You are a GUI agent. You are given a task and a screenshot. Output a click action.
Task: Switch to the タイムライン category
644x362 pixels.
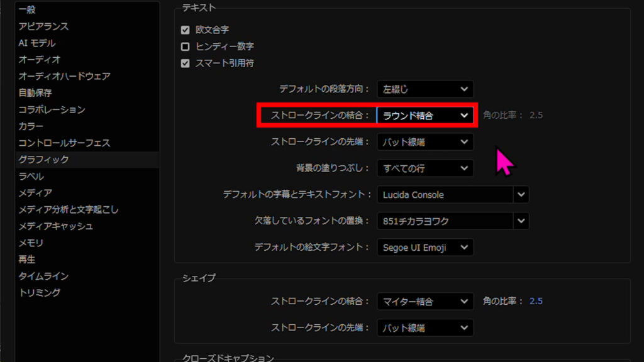pyautogui.click(x=43, y=276)
